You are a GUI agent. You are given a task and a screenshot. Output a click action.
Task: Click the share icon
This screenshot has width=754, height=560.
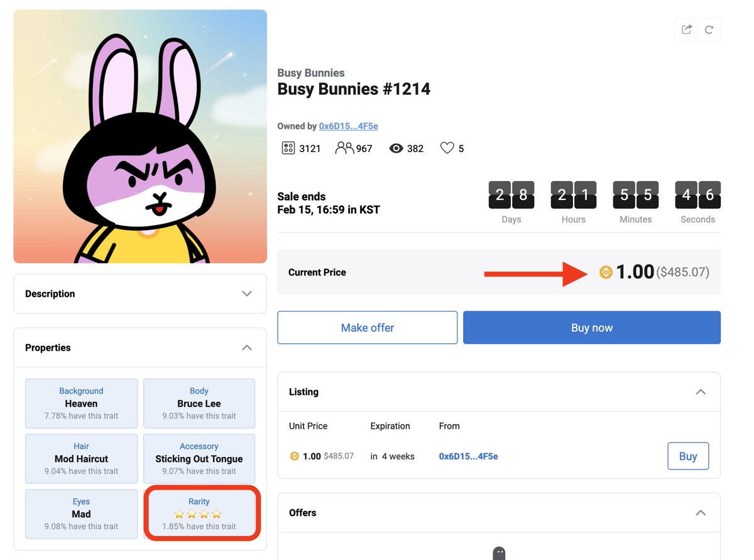coord(686,30)
